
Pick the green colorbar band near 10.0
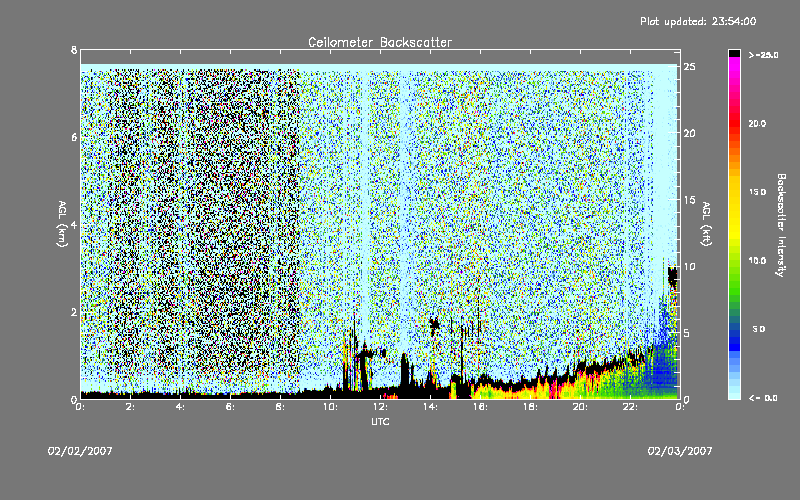734,261
